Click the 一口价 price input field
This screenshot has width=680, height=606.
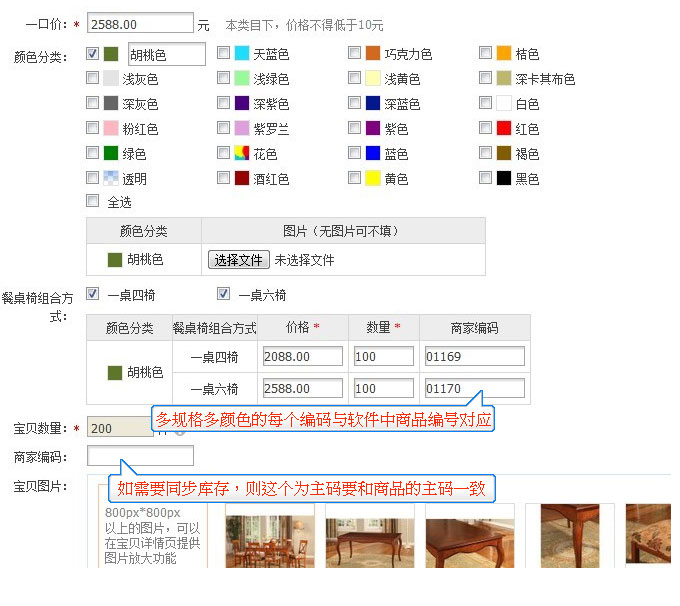pos(141,23)
